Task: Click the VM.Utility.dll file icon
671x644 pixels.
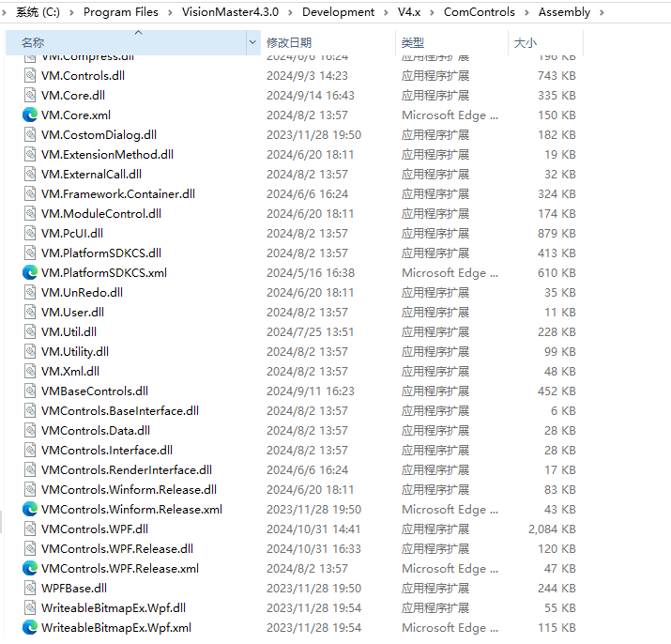Action: click(x=30, y=351)
